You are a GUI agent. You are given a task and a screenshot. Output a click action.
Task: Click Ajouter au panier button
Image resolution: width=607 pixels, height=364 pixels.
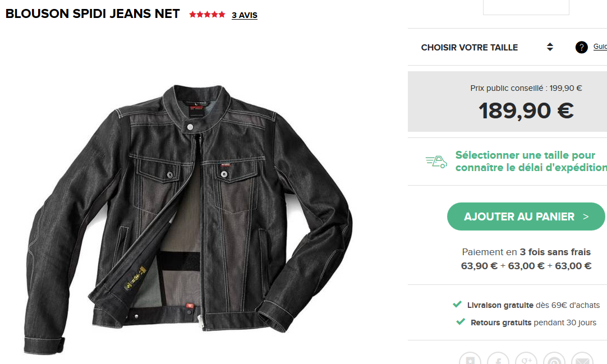pyautogui.click(x=526, y=216)
